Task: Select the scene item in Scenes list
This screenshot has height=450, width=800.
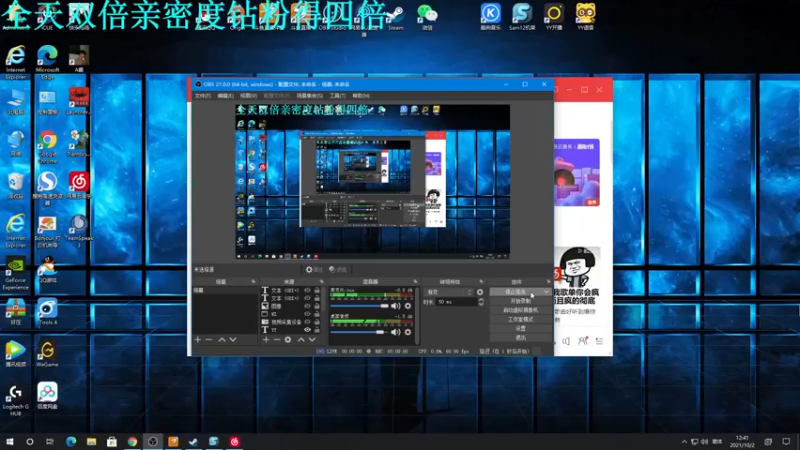Action: (224, 290)
